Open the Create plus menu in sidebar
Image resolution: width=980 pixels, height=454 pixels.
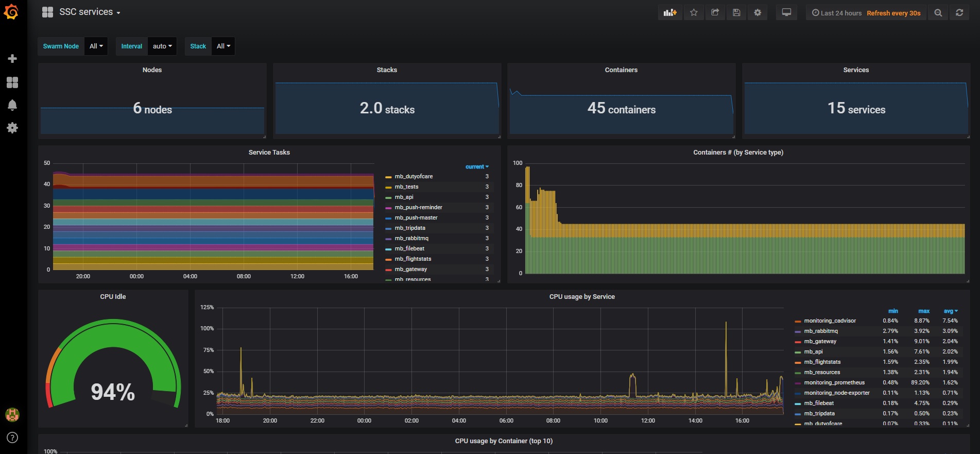(12, 59)
